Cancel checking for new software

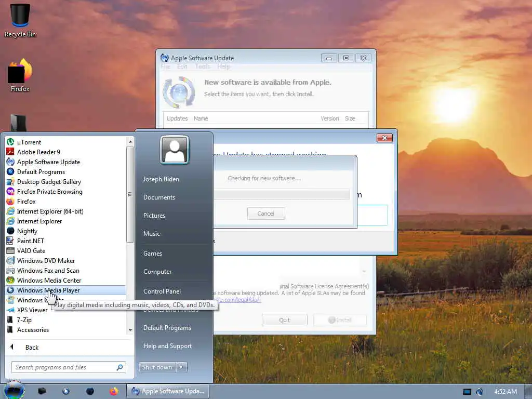coord(266,214)
